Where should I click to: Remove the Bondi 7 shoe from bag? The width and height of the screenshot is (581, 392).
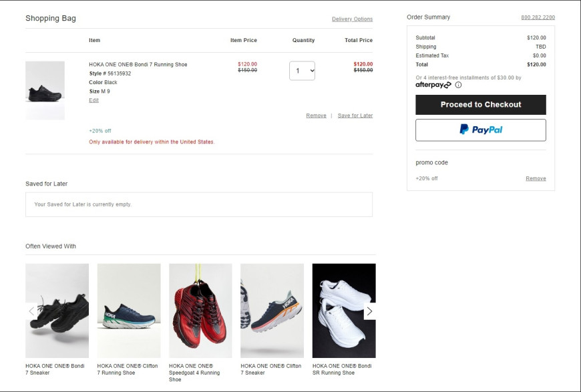tap(316, 116)
